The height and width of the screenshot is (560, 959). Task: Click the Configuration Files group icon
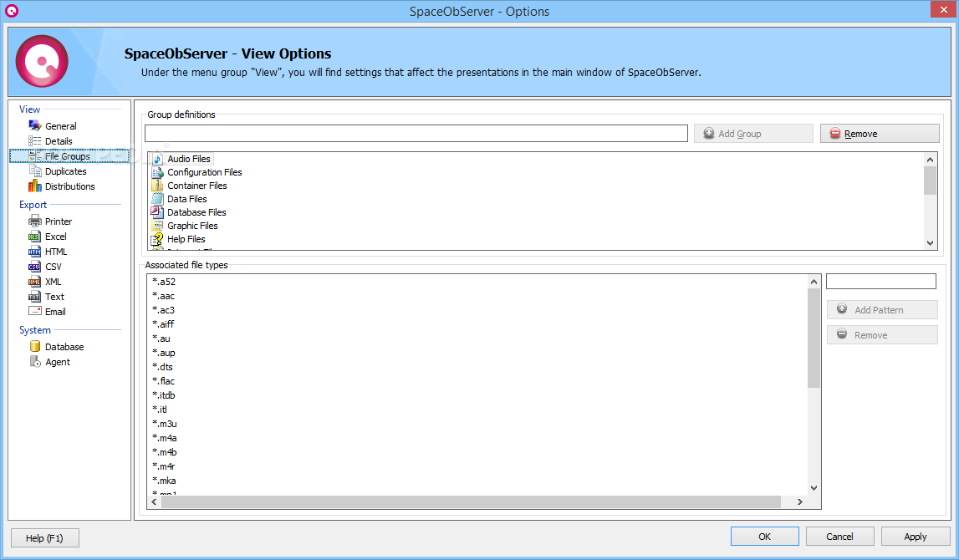(x=158, y=172)
